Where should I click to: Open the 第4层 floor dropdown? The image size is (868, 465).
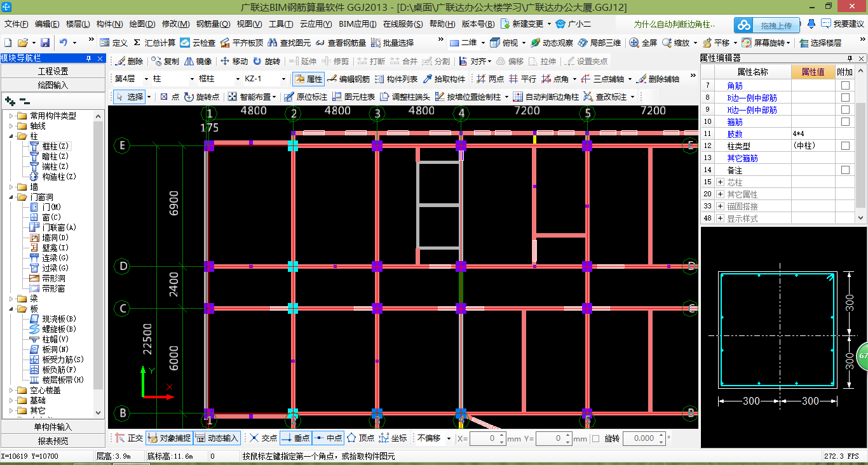[146, 79]
